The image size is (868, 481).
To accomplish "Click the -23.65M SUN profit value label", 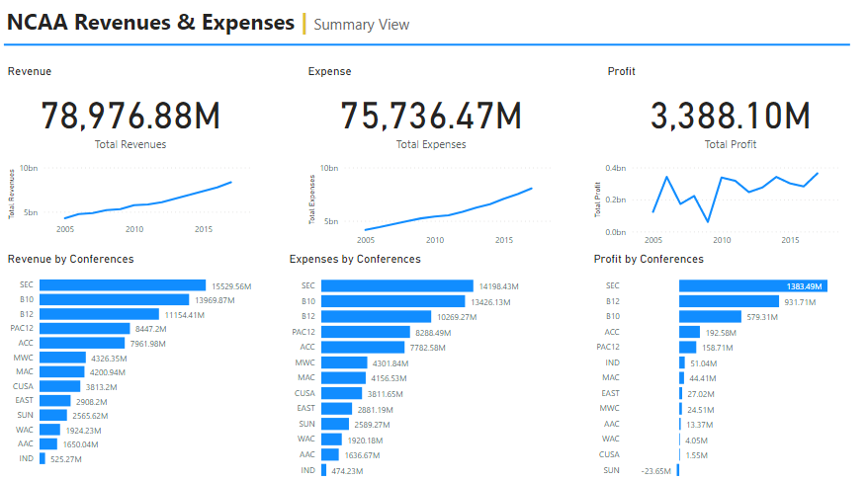I will 656,471.
